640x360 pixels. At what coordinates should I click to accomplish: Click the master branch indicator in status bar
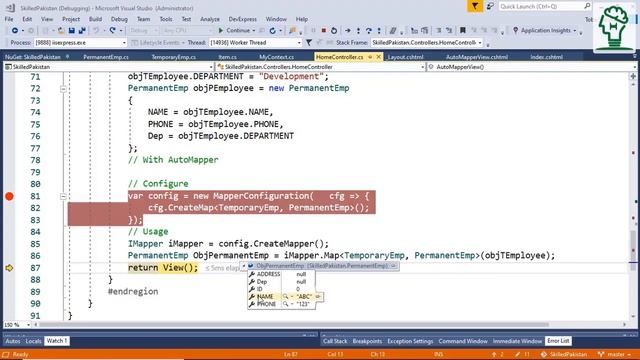pyautogui.click(x=614, y=354)
